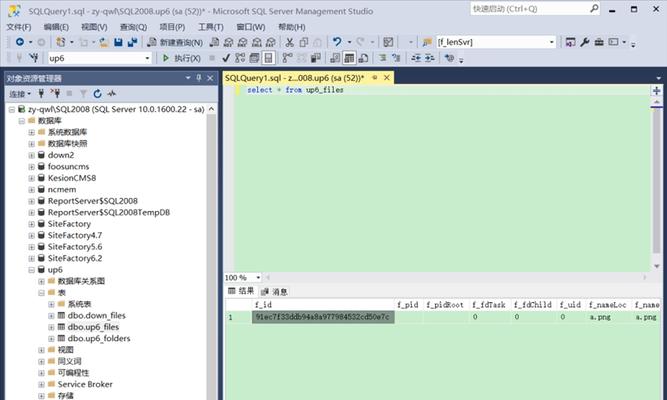Execute the query with 执行(X)
The height and width of the screenshot is (400, 667).
point(181,58)
